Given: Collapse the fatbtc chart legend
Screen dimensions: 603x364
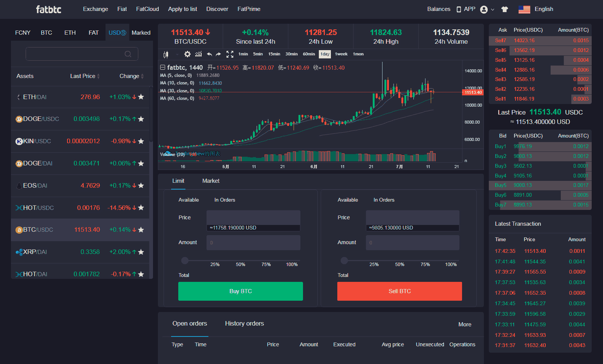Looking at the screenshot, I should [163, 67].
